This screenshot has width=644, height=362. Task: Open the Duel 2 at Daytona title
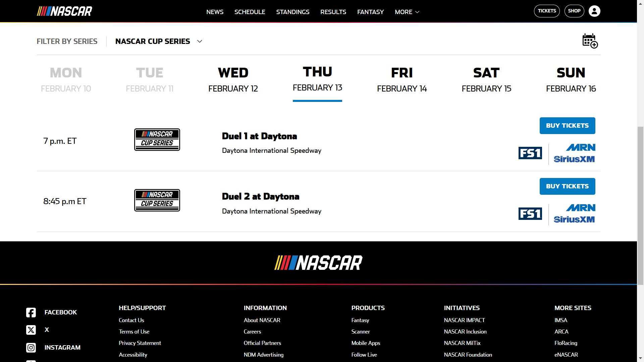[x=261, y=196]
